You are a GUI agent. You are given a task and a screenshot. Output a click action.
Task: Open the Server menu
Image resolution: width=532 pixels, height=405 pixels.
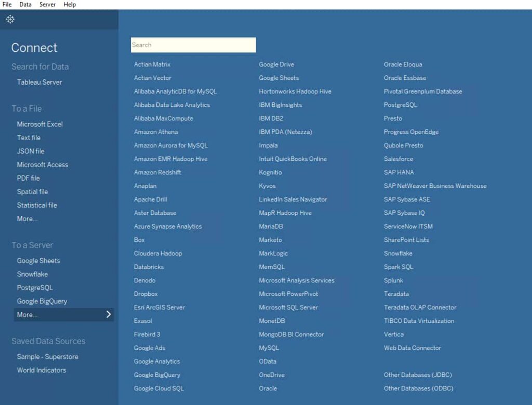click(47, 4)
